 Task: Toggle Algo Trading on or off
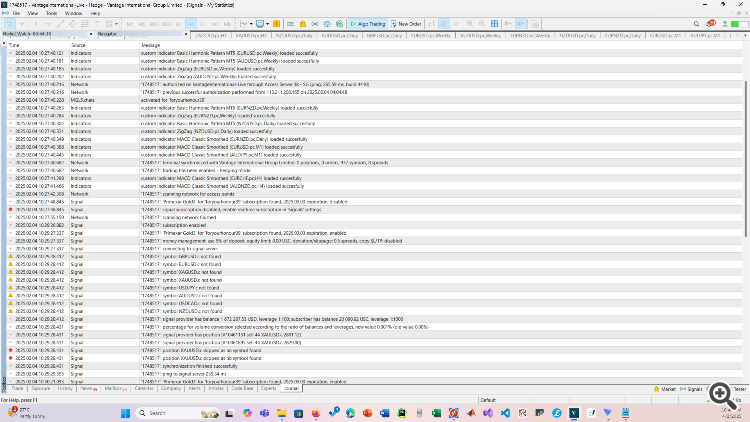coord(367,24)
